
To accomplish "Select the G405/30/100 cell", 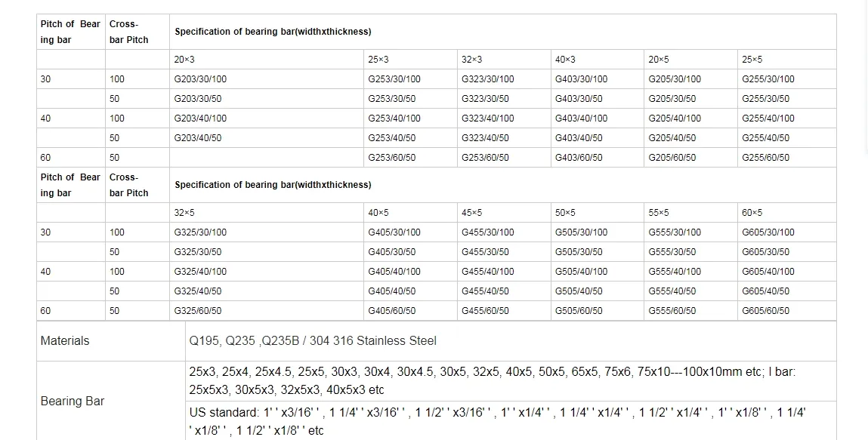I will pos(394,232).
